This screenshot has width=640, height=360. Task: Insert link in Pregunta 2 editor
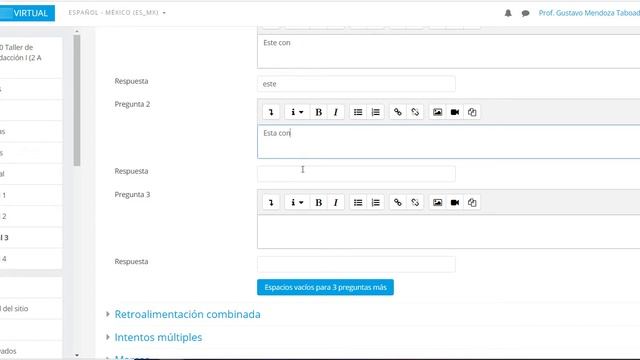pyautogui.click(x=398, y=112)
